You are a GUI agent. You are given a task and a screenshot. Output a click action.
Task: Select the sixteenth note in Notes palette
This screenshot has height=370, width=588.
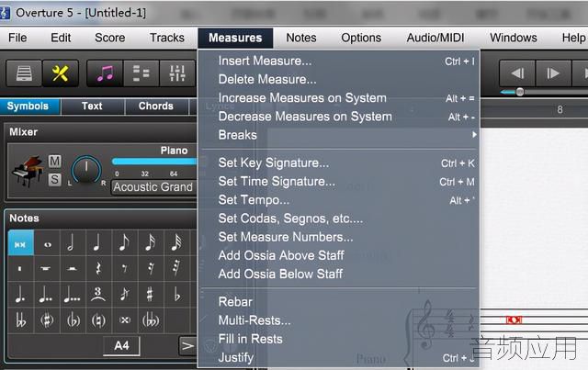click(151, 243)
